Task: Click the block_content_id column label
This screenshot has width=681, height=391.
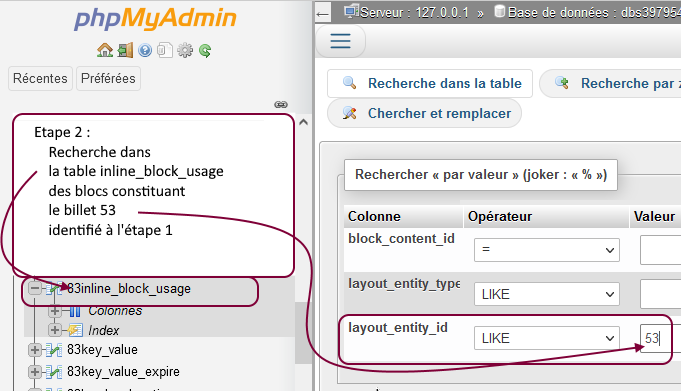Action: [401, 239]
